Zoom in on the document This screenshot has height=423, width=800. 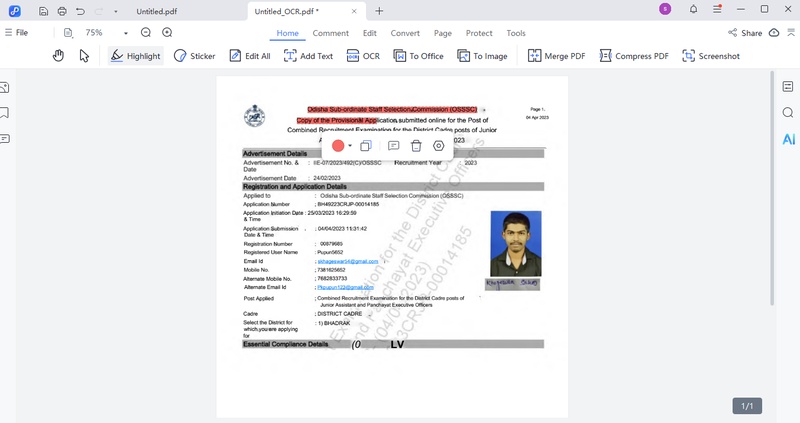[x=167, y=33]
